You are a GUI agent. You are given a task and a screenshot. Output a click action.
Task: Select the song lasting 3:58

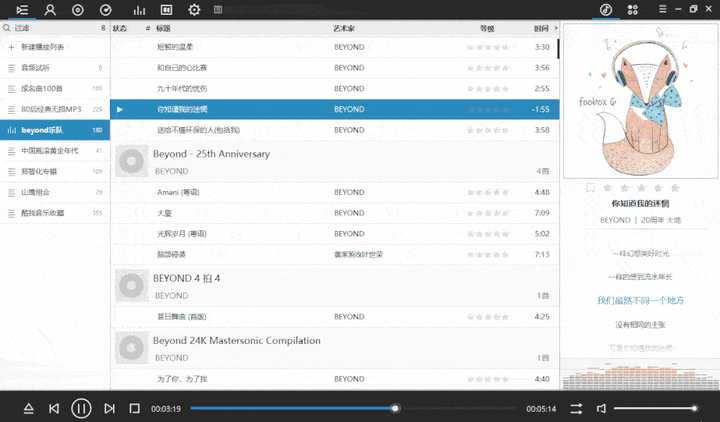tap(334, 130)
